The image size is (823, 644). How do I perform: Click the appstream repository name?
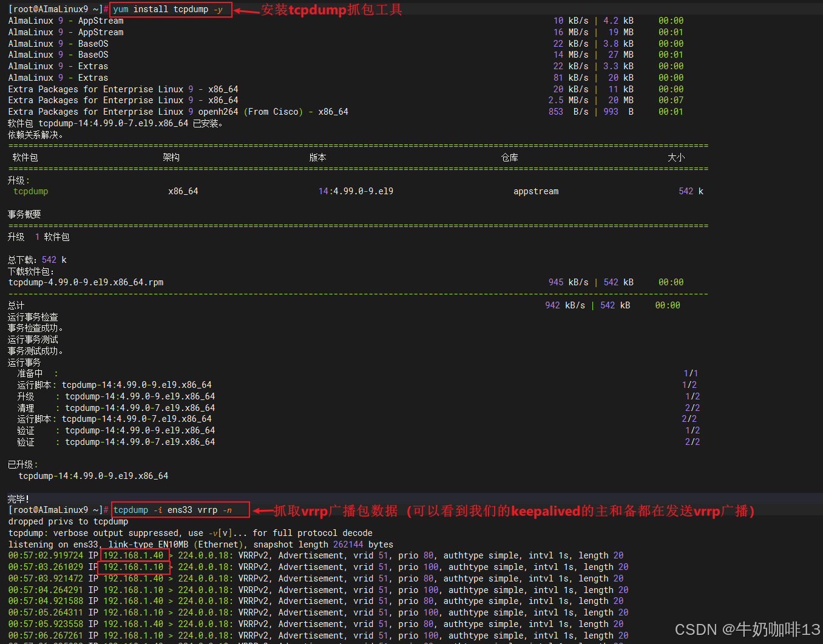(x=535, y=191)
